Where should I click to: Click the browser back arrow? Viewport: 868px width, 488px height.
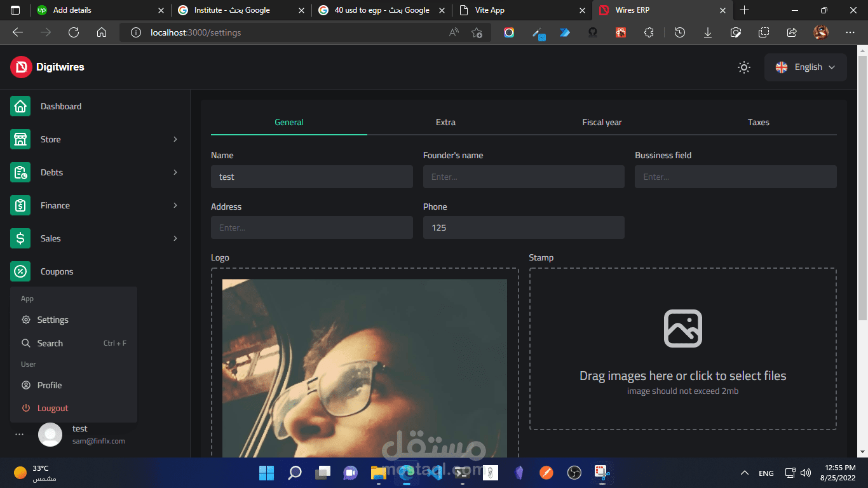[x=18, y=32]
